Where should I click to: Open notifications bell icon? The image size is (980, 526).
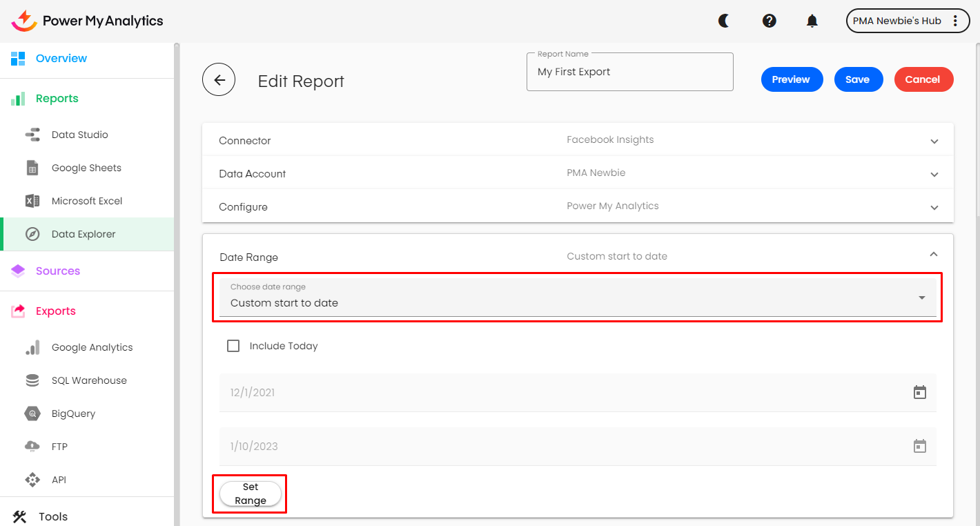pyautogui.click(x=812, y=21)
